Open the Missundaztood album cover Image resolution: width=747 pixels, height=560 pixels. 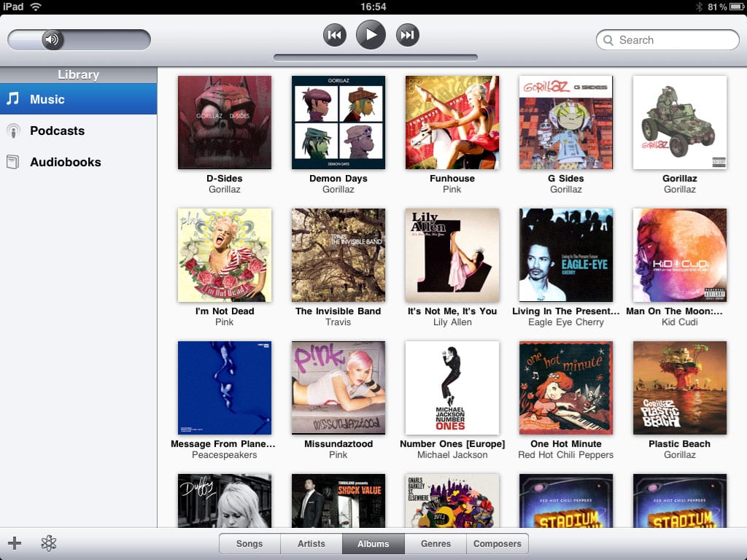coord(338,388)
